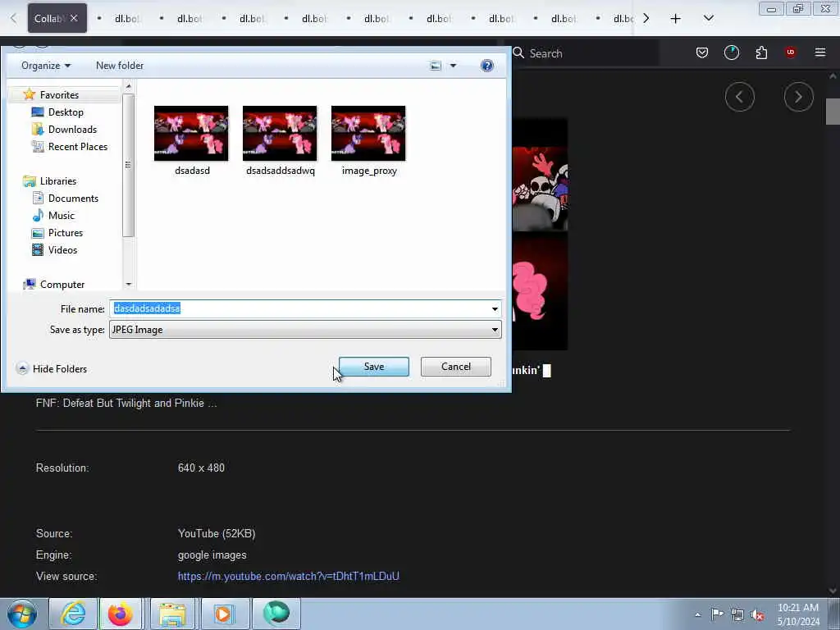Click the page vertical scrollbar thumb
This screenshot has width=840, height=630.
pyautogui.click(x=833, y=112)
